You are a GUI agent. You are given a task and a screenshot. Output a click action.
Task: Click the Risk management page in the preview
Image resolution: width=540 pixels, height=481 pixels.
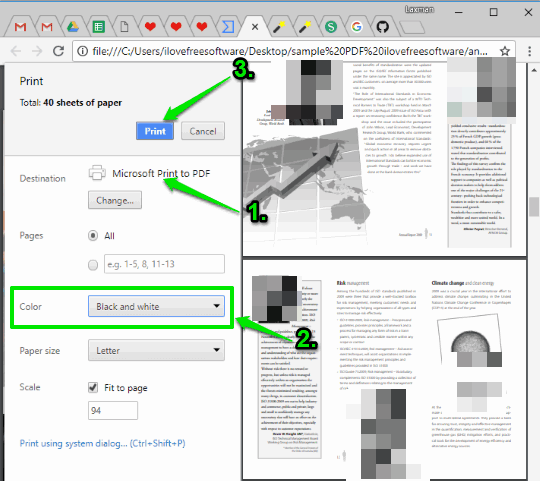click(x=384, y=370)
